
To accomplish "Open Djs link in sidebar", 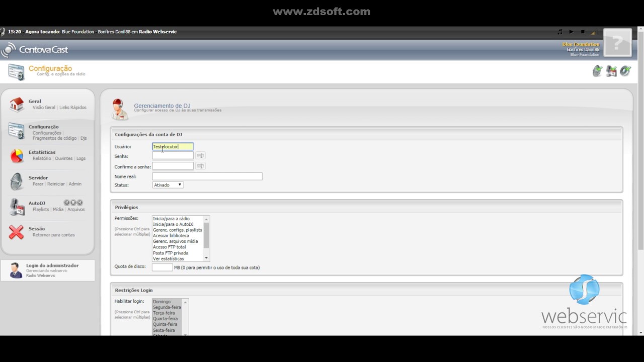I will click(x=84, y=138).
